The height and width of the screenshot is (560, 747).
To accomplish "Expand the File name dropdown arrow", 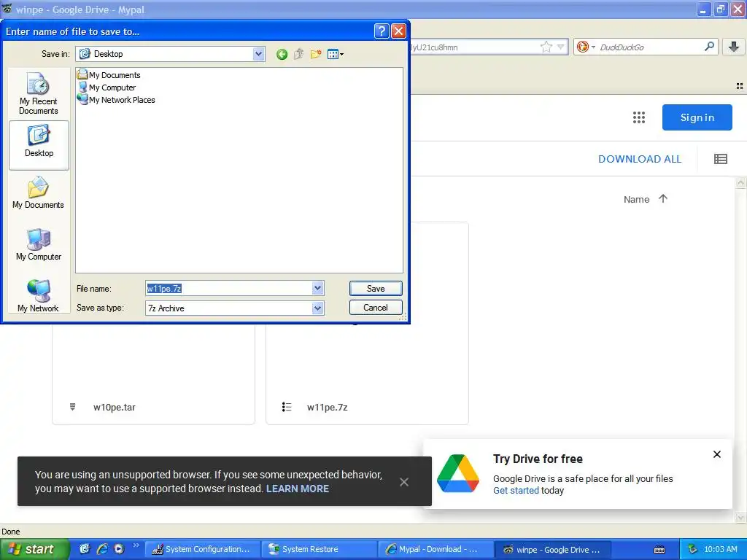I will (x=318, y=288).
